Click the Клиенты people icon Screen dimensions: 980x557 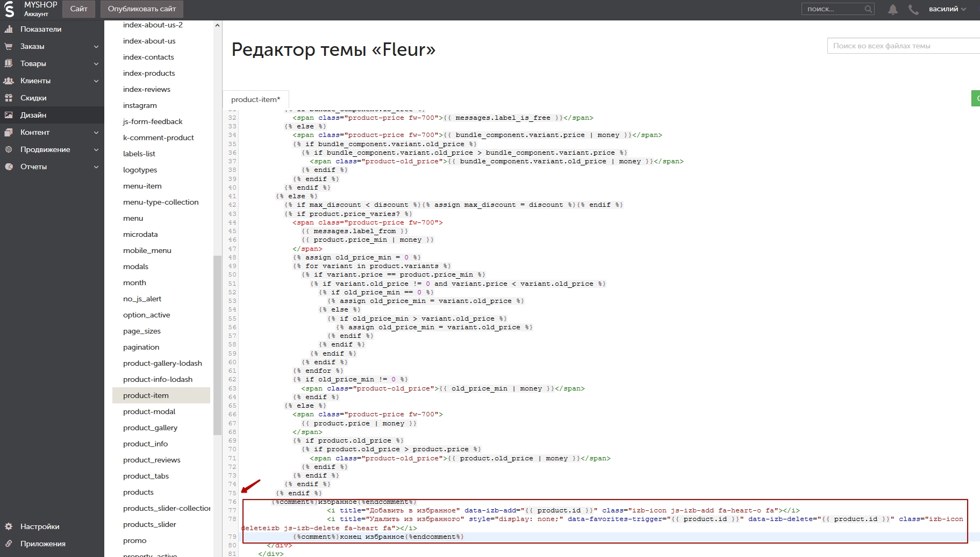[x=9, y=81]
